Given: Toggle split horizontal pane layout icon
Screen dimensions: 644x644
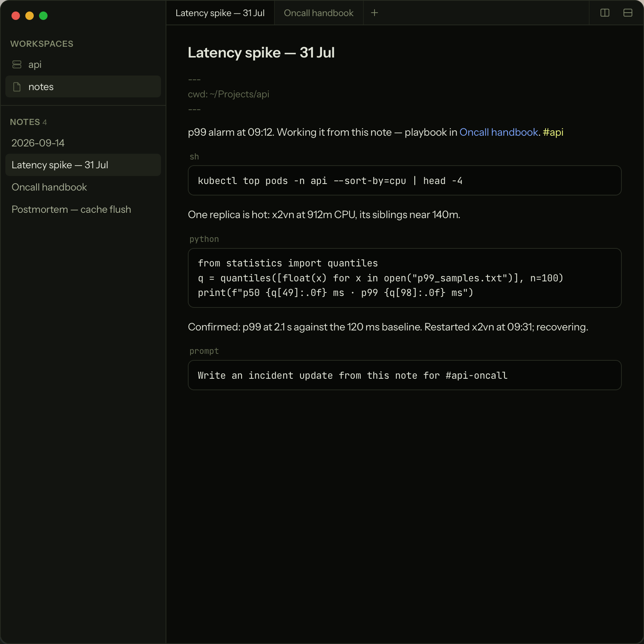Looking at the screenshot, I should tap(628, 13).
